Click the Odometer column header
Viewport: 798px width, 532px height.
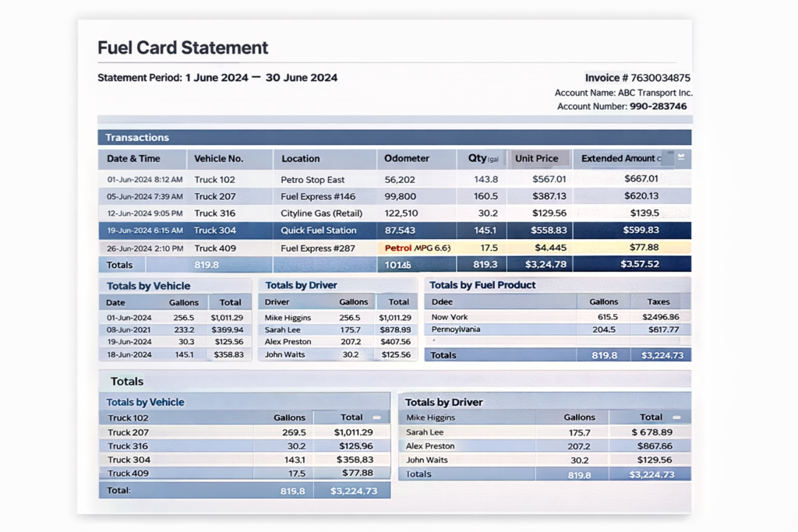pos(407,158)
